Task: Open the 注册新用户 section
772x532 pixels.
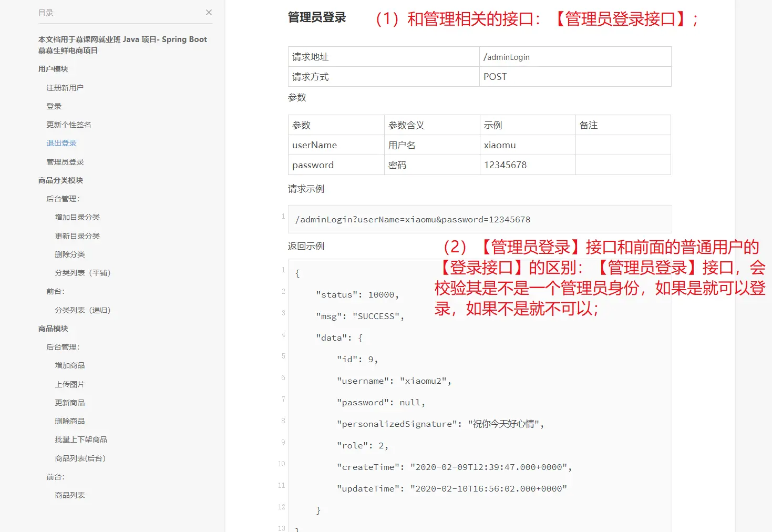Action: pos(65,88)
